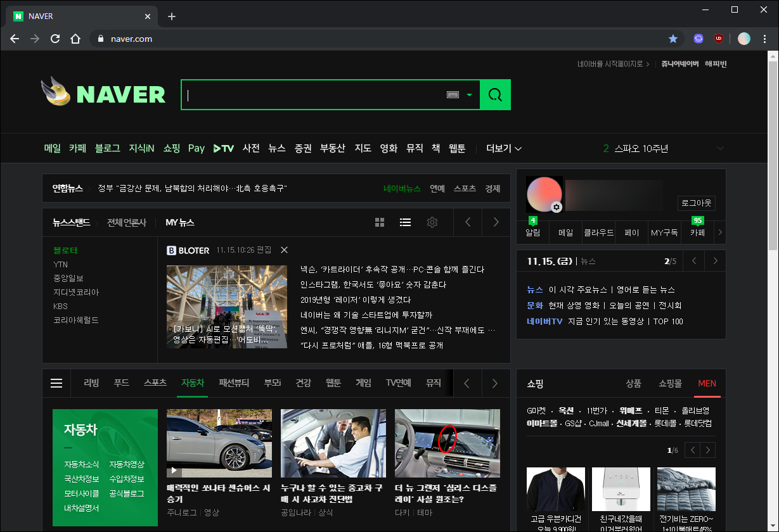Go to previous newsstand page
This screenshot has width=779, height=532.
[468, 222]
